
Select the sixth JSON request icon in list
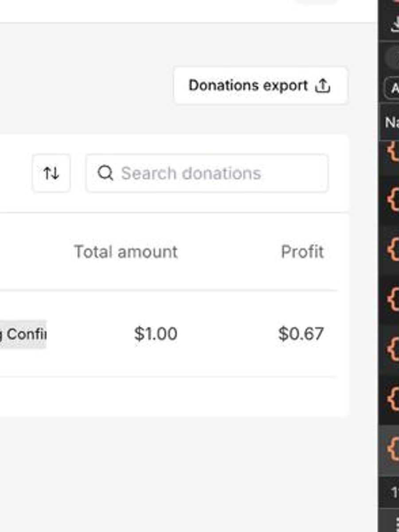(392, 399)
